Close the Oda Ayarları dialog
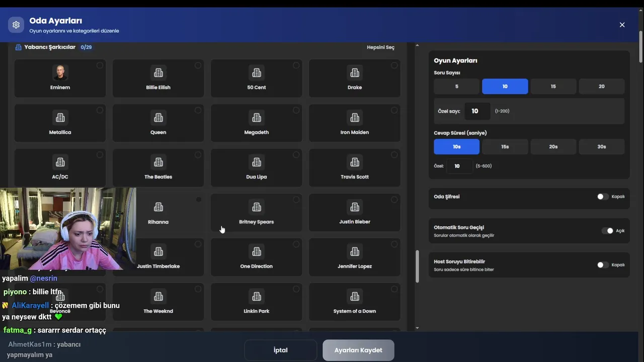The width and height of the screenshot is (644, 362). (x=622, y=25)
